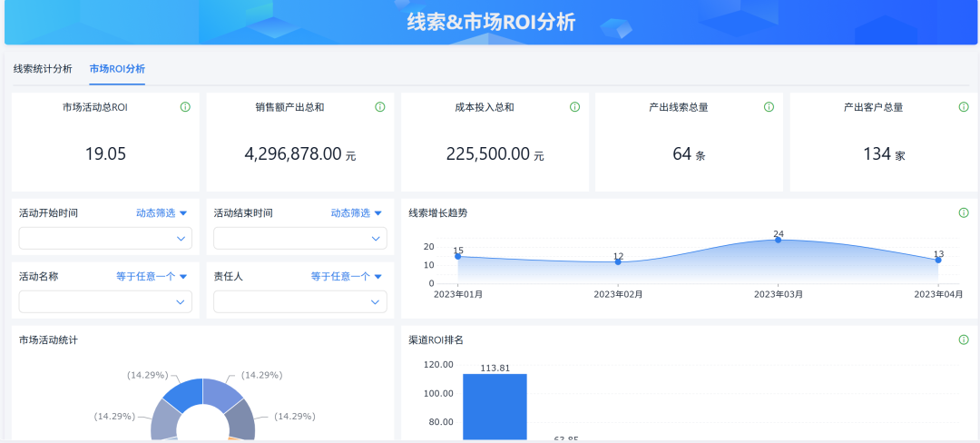Viewport: 980px width, 443px height.
Task: Switch to 线索统计分析 tab
Action: point(43,69)
